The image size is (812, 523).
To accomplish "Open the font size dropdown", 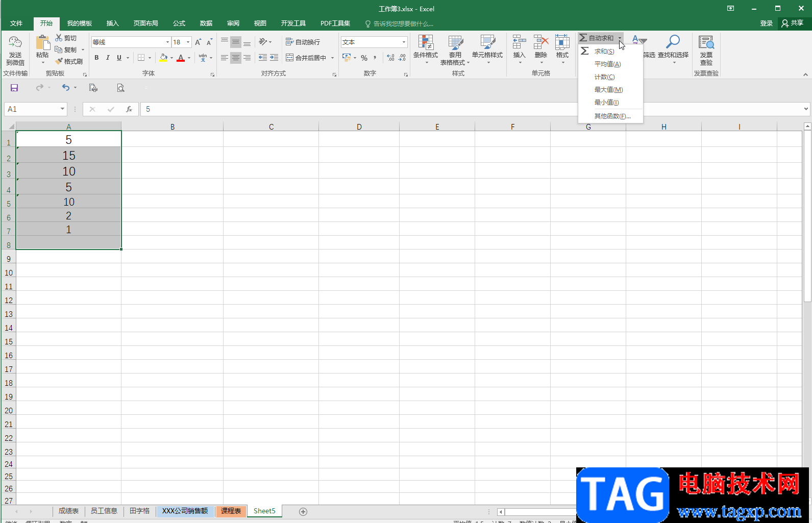I will point(188,42).
